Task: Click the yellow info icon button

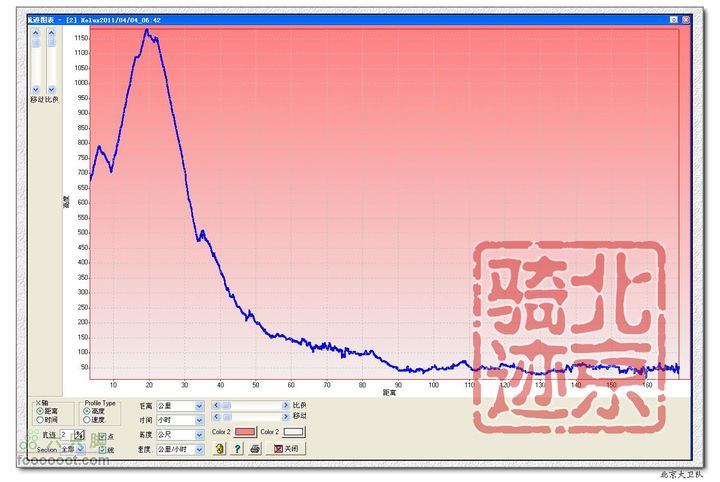Action: (219, 450)
